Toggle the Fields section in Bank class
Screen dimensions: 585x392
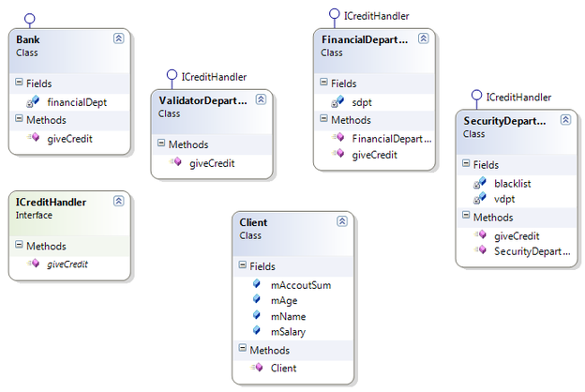20,82
